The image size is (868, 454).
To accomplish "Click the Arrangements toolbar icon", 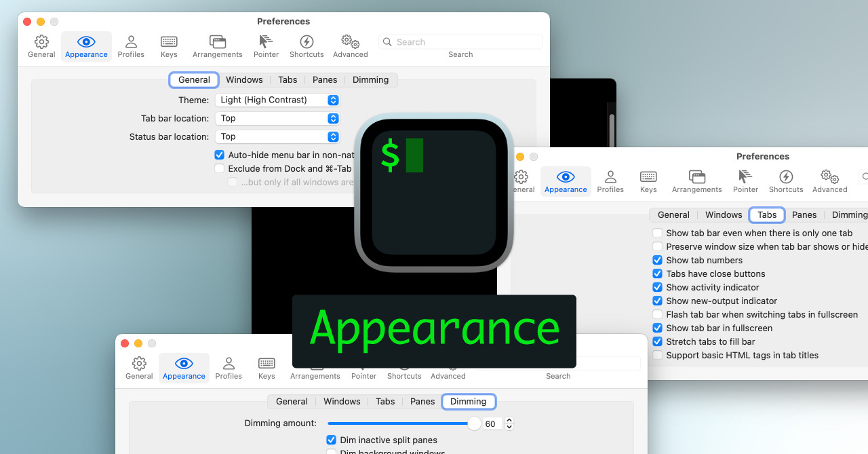I will (218, 45).
